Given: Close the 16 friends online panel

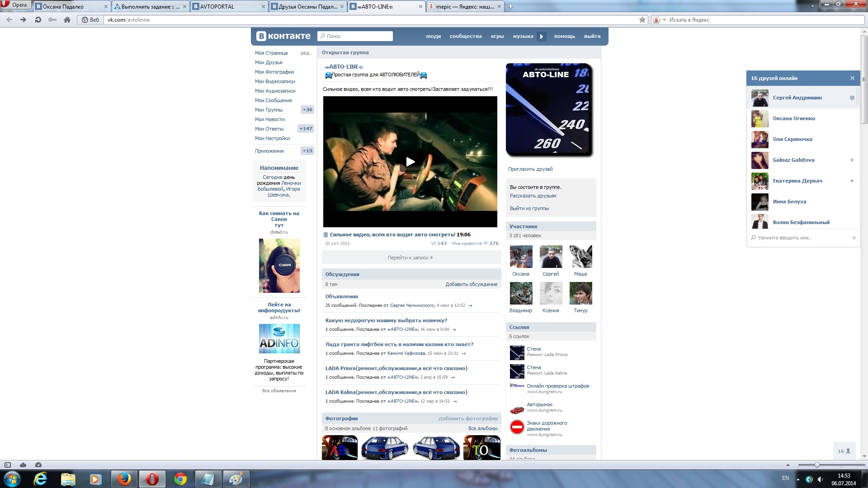Looking at the screenshot, I should click(x=852, y=78).
